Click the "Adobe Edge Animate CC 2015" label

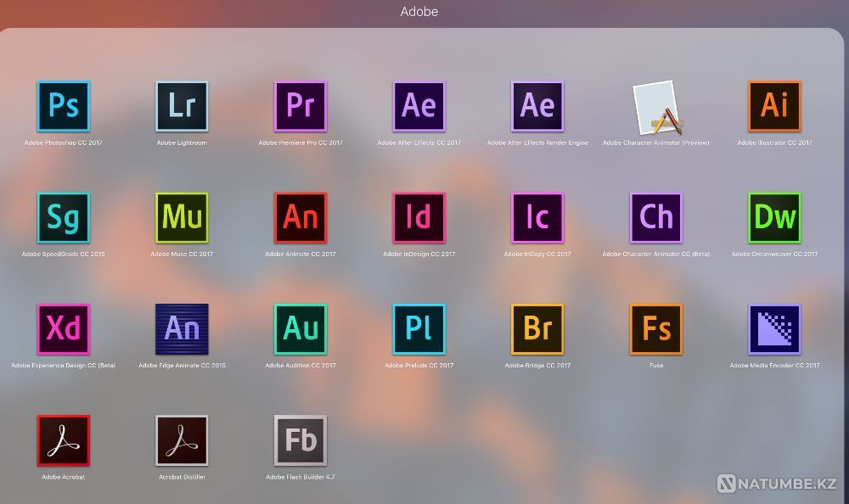182,366
